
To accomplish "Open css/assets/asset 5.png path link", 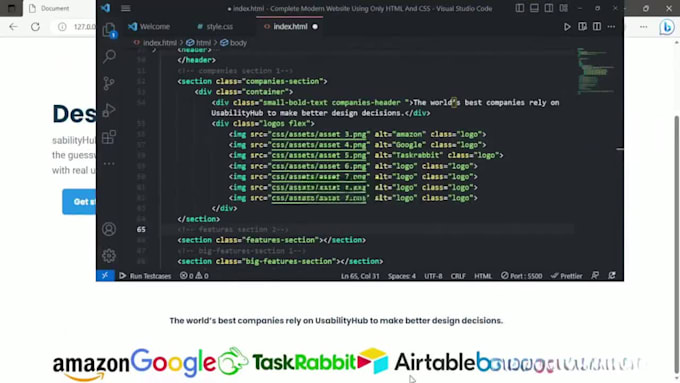I will click(x=319, y=155).
